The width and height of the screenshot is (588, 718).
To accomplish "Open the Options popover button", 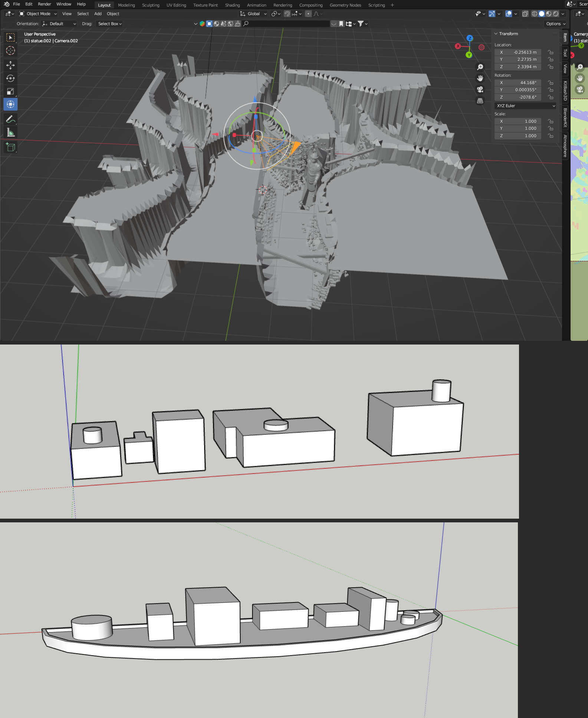I will click(555, 24).
